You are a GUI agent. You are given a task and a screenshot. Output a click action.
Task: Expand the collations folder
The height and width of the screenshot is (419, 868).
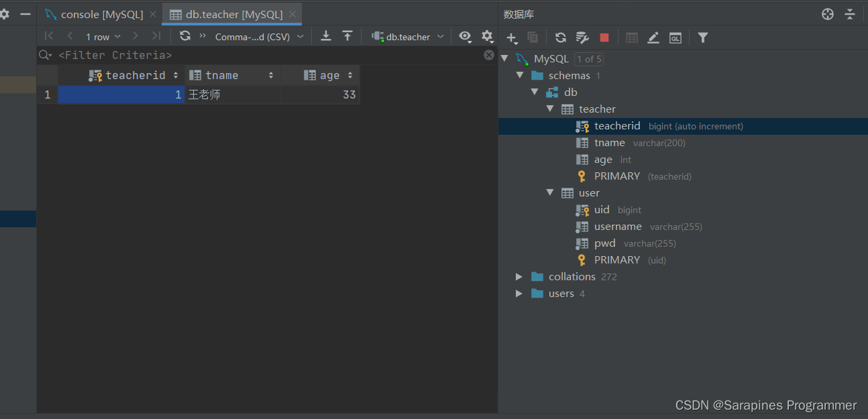tap(519, 277)
